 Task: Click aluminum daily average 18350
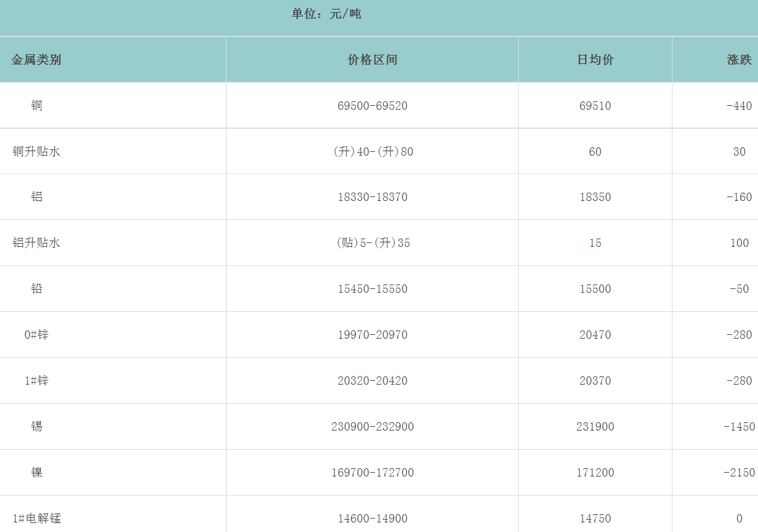tap(595, 197)
